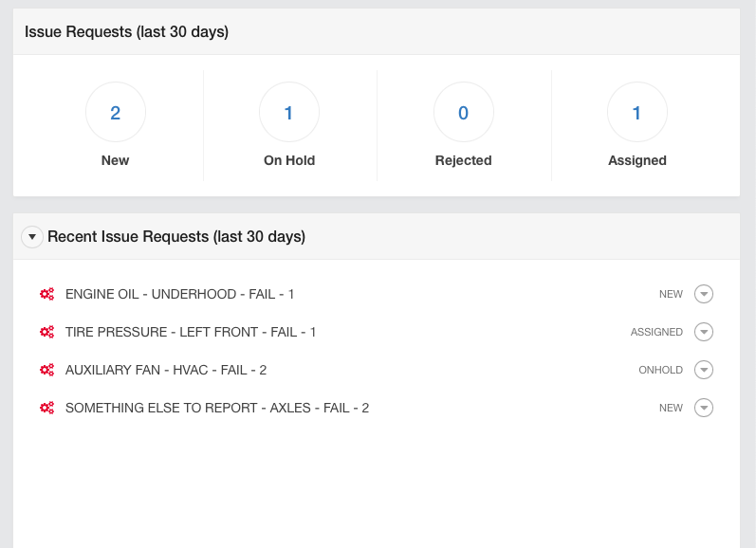The width and height of the screenshot is (756, 548).
Task: Collapse the Recent Issue Requests section
Action: (32, 237)
